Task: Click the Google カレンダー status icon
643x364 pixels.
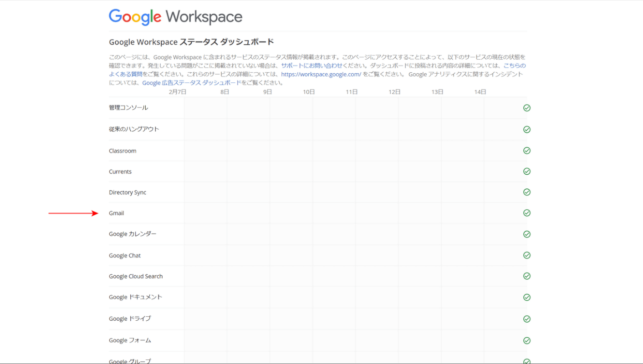Action: click(527, 234)
